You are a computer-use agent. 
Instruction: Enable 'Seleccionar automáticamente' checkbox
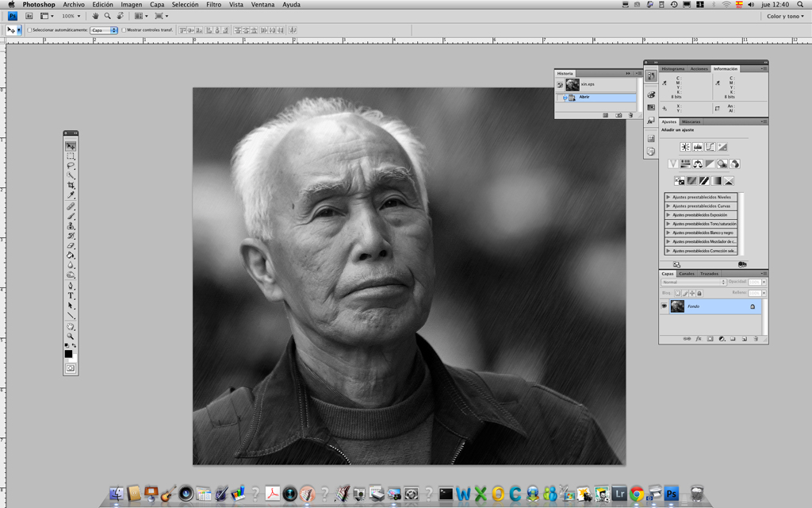coord(29,30)
